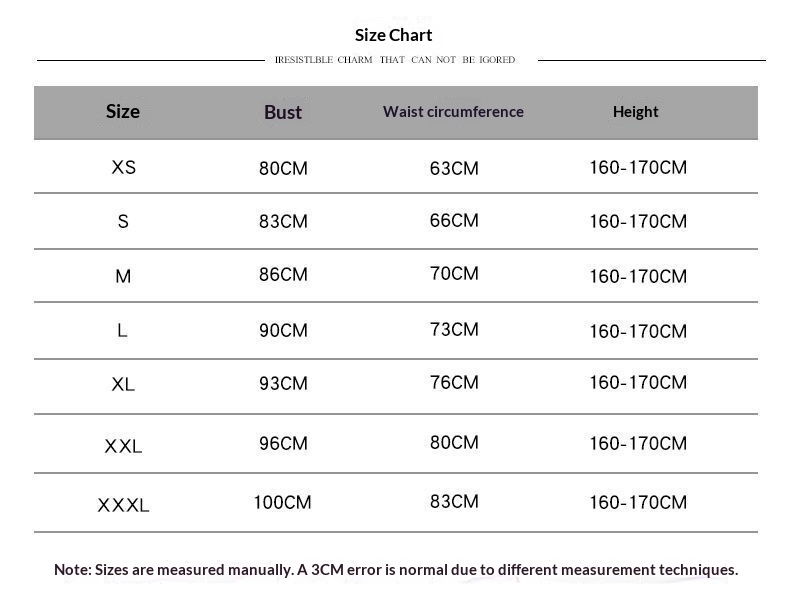Click the Size Chart title
The image size is (790, 610).
point(394,35)
